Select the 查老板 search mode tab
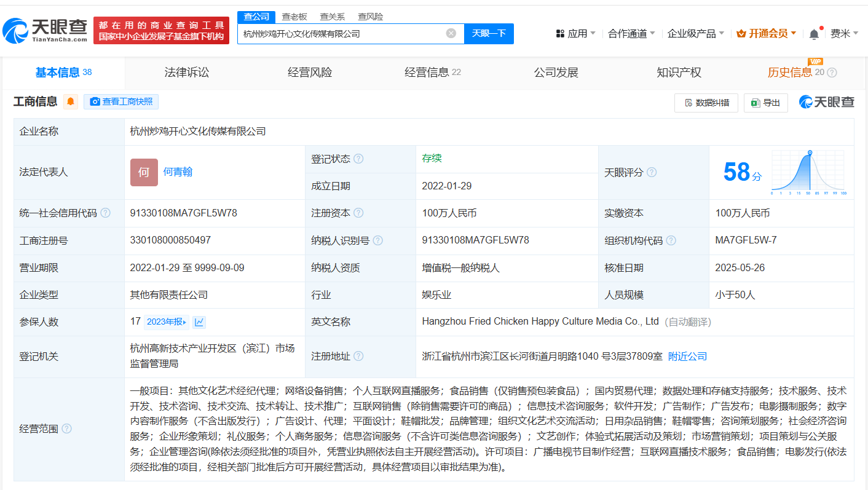Screen dimensions: 868x490 [294, 17]
